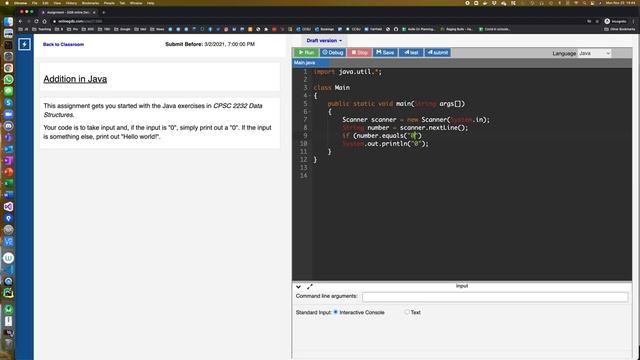This screenshot has width=640, height=360.
Task: Open Visual Studio from the Dock
Action: pyautogui.click(x=8, y=207)
